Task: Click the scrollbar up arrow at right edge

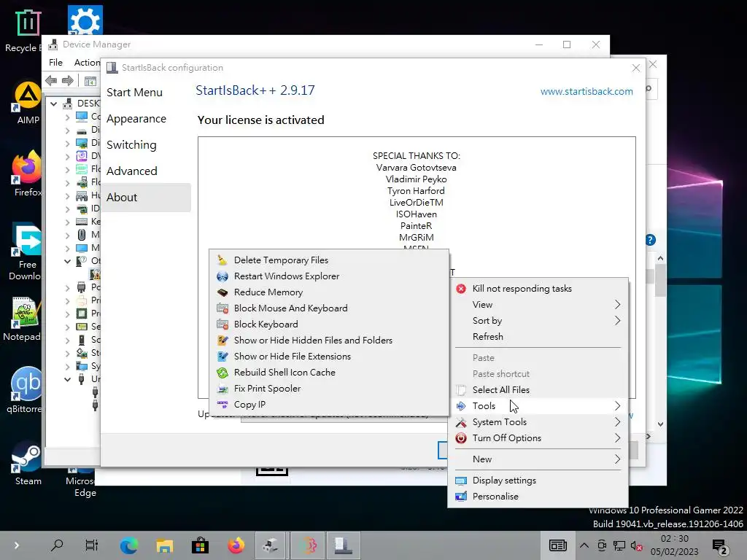Action: click(x=660, y=258)
